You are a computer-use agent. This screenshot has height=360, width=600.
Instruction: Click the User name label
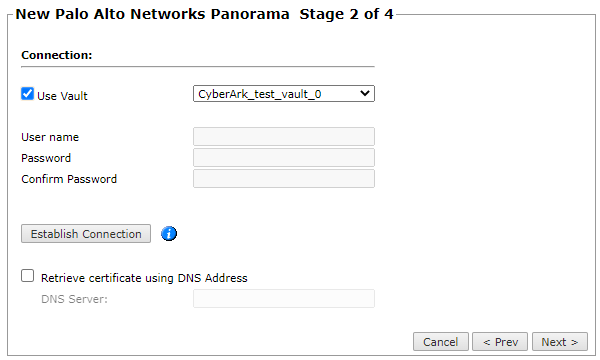[50, 137]
